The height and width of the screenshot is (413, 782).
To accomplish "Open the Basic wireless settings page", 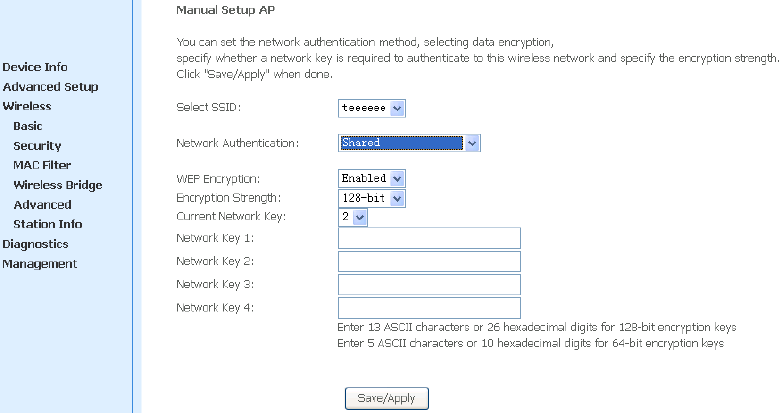I will 28,126.
